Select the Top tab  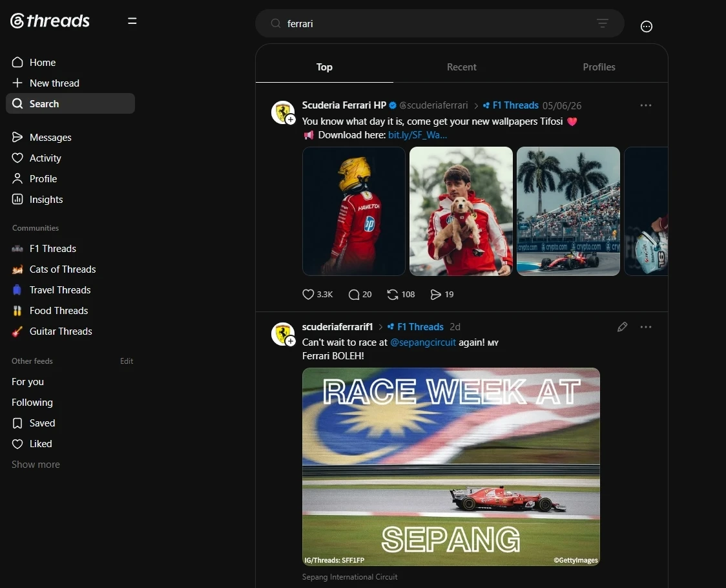tap(324, 67)
